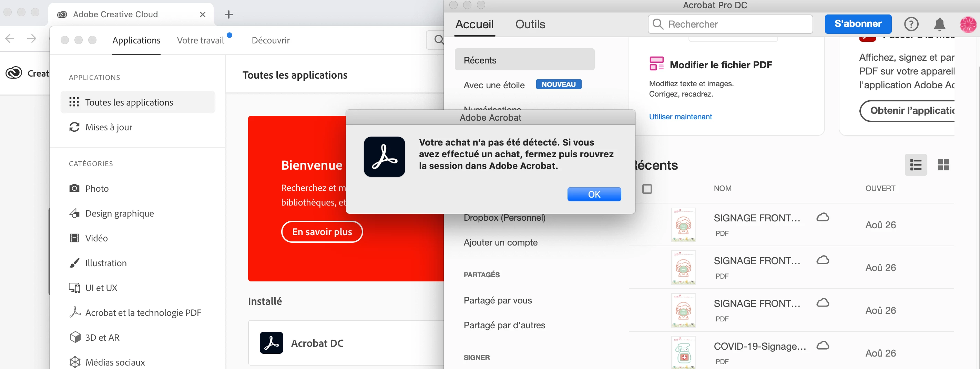980x369 pixels.
Task: Click the cloud icon on COVID-19-Signage row
Action: click(823, 346)
